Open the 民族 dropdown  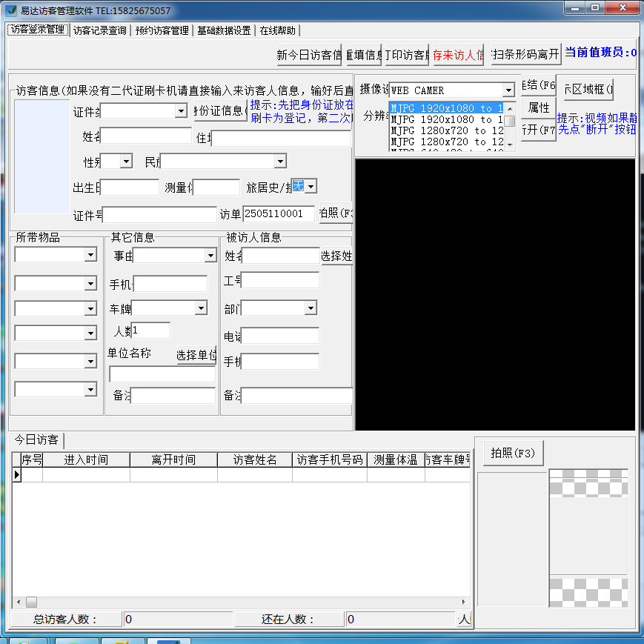tap(280, 161)
